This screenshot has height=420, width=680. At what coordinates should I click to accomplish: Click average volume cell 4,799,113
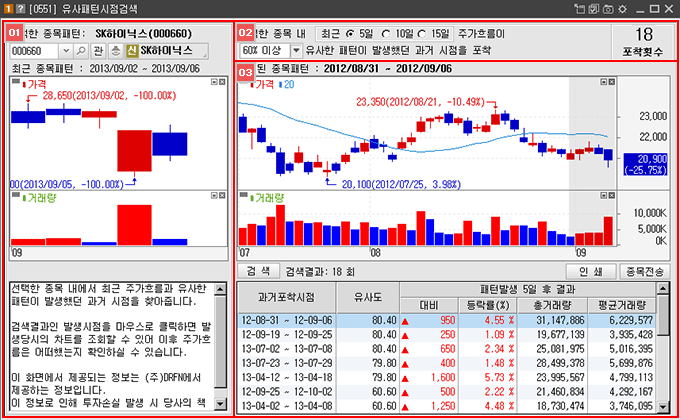622,378
